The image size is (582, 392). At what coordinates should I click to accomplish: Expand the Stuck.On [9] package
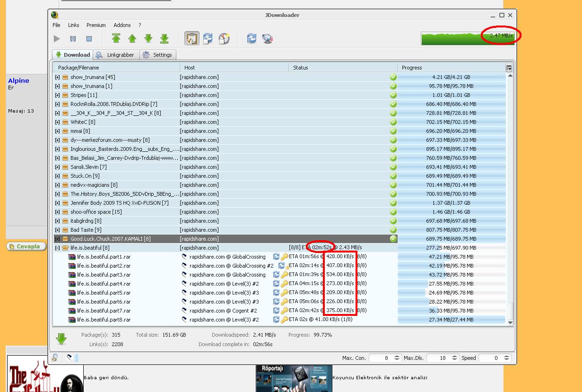58,176
